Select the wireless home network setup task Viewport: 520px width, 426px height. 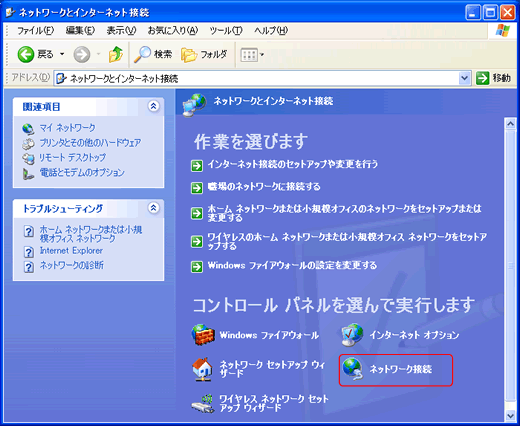click(x=347, y=241)
